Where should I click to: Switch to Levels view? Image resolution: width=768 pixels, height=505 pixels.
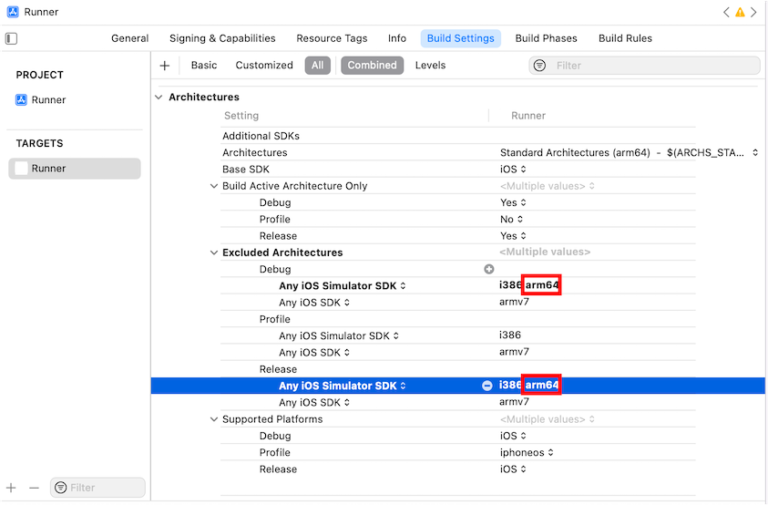coord(430,65)
